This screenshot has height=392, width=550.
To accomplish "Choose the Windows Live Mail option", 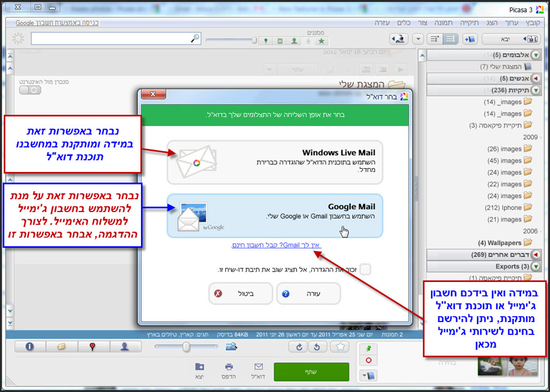I will pos(274,162).
